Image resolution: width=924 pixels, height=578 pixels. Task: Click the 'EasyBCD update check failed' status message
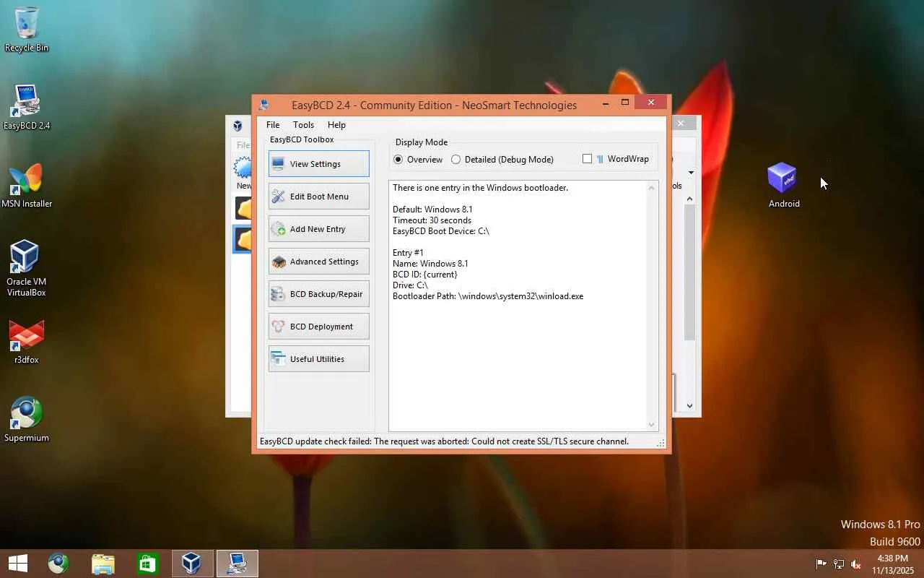coord(444,441)
